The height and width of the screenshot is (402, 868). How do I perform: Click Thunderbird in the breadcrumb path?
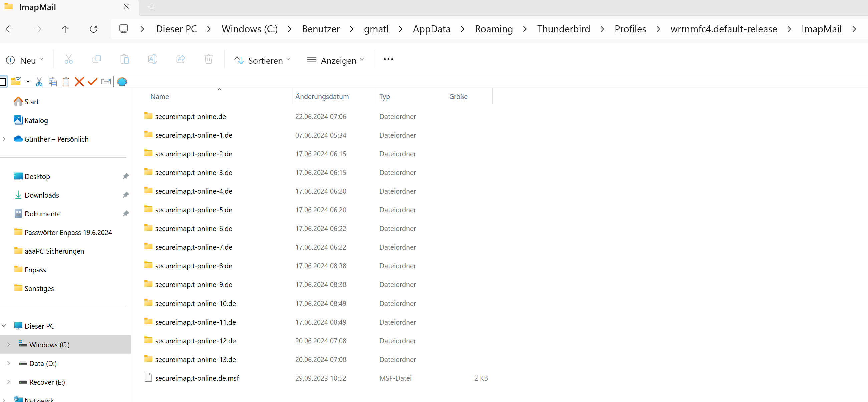tap(563, 29)
